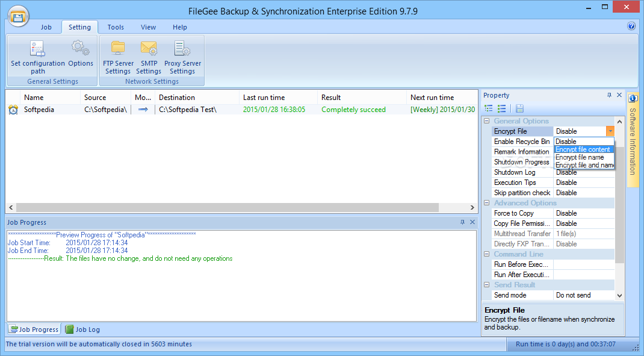Screen dimensions: 644x356
Task: Click the job list scroll right arrow
Action: [x=472, y=207]
